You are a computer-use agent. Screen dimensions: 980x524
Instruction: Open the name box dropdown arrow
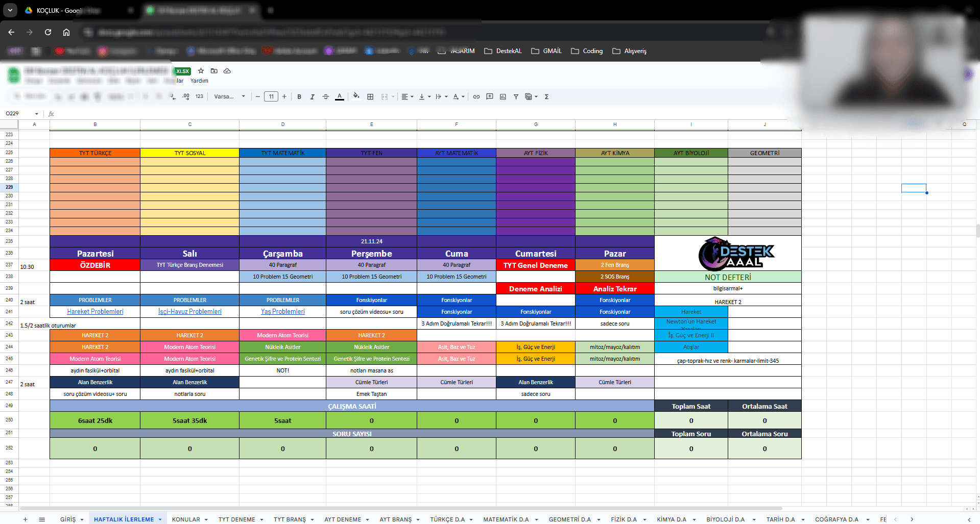(37, 114)
